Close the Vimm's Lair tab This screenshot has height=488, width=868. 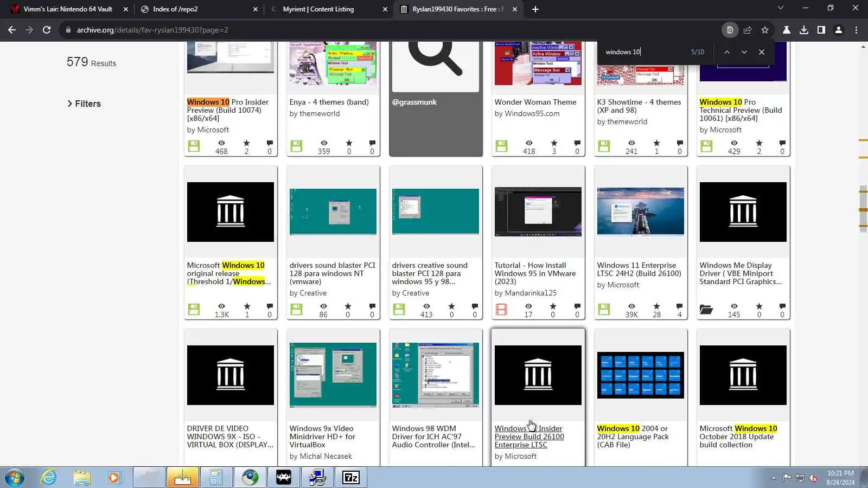[x=126, y=9]
